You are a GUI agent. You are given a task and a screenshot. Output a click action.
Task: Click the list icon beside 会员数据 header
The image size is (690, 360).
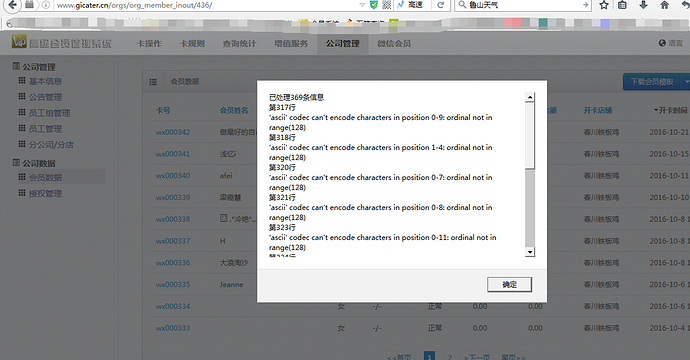tap(153, 82)
